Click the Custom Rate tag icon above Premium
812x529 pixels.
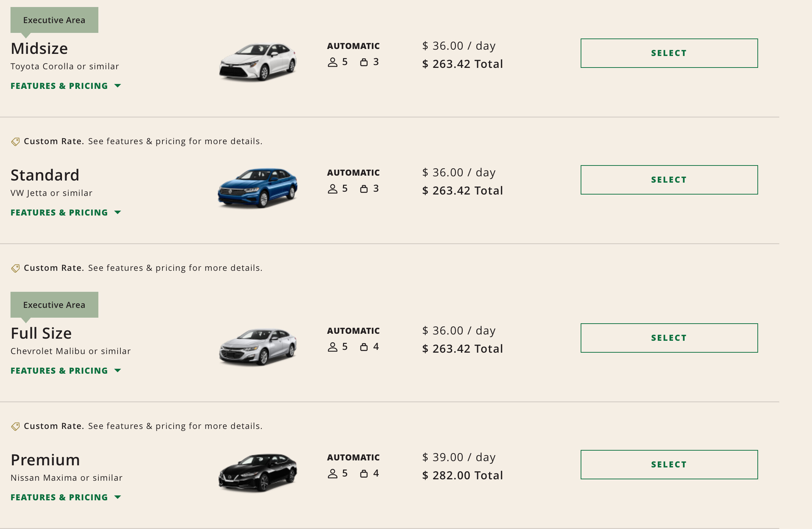[15, 426]
